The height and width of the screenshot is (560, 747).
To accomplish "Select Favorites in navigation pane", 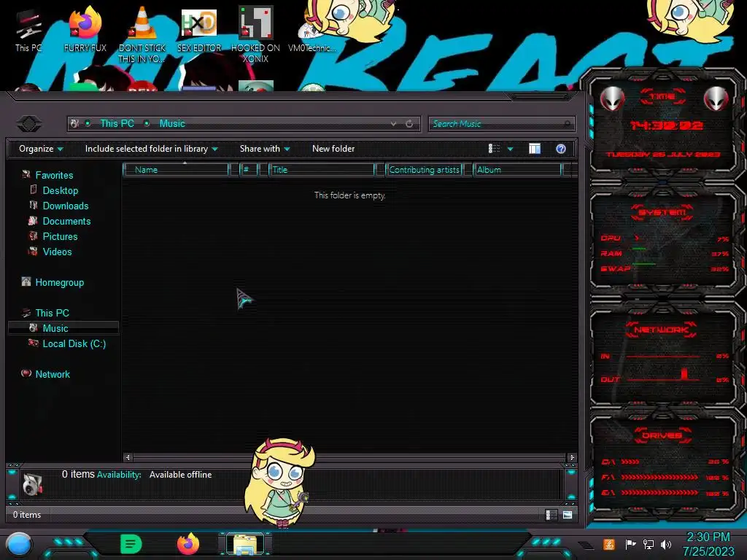I will coord(54,175).
